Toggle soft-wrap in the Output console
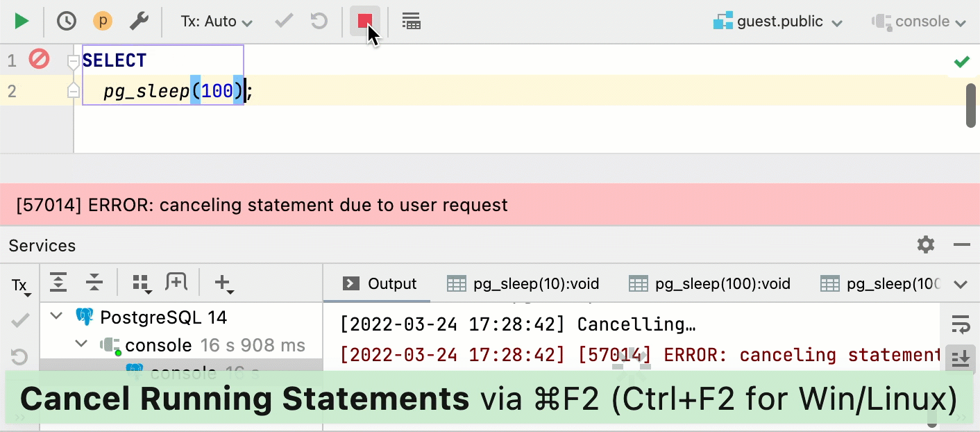 961,324
